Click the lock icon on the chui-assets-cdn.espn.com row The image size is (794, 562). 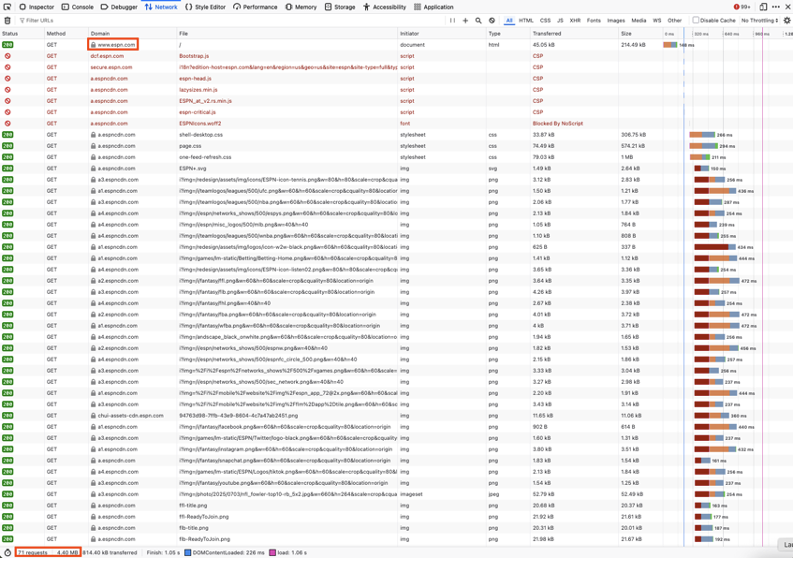pyautogui.click(x=93, y=416)
